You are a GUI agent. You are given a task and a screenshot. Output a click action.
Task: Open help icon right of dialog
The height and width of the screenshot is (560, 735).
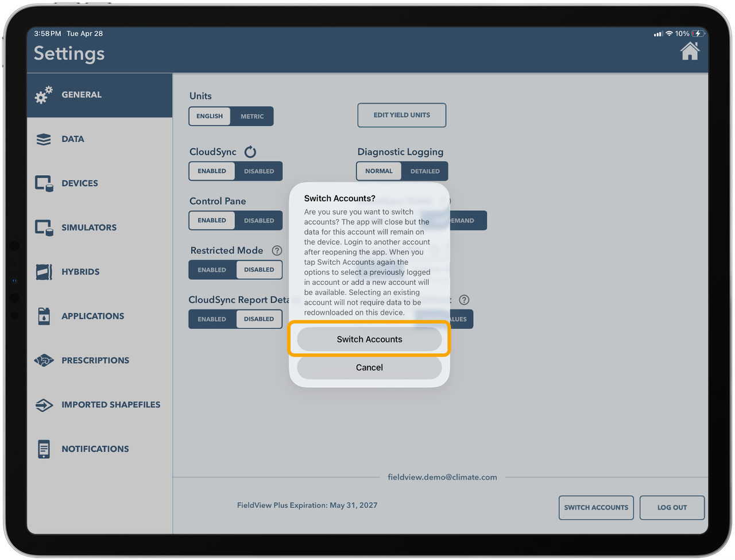(x=464, y=300)
